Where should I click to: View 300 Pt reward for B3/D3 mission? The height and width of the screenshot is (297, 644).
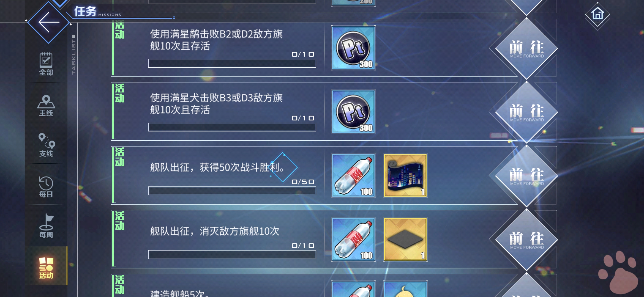click(353, 112)
